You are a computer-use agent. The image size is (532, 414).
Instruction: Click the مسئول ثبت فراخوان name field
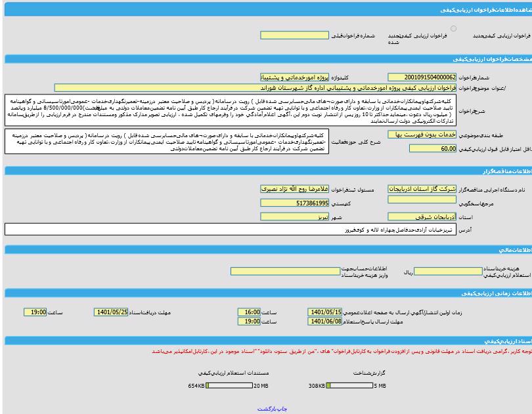294,189
